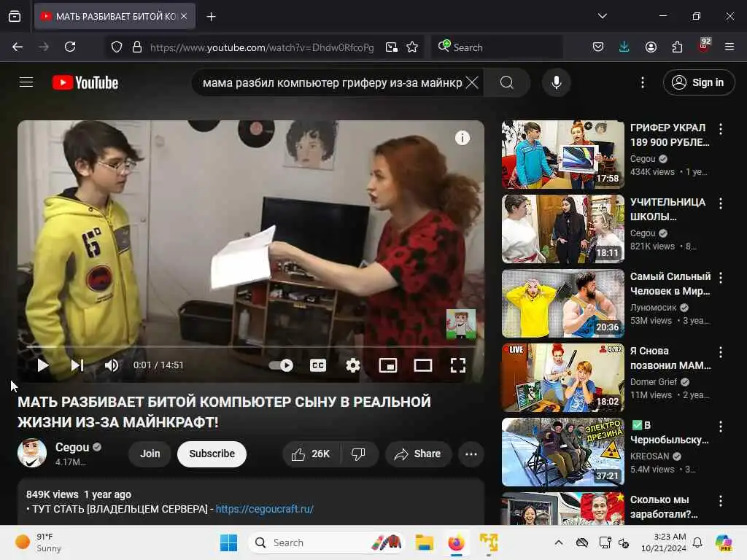Click the video progress bar
747x560 pixels.
[251, 347]
